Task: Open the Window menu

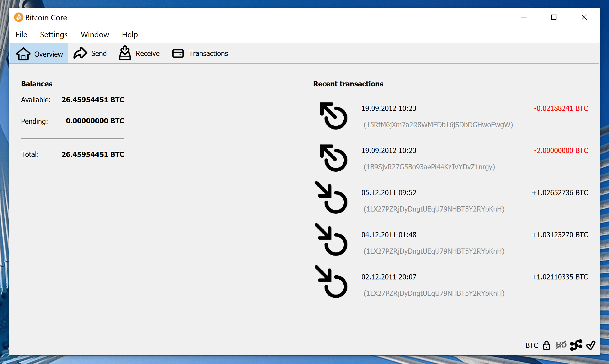Action: pos(95,35)
